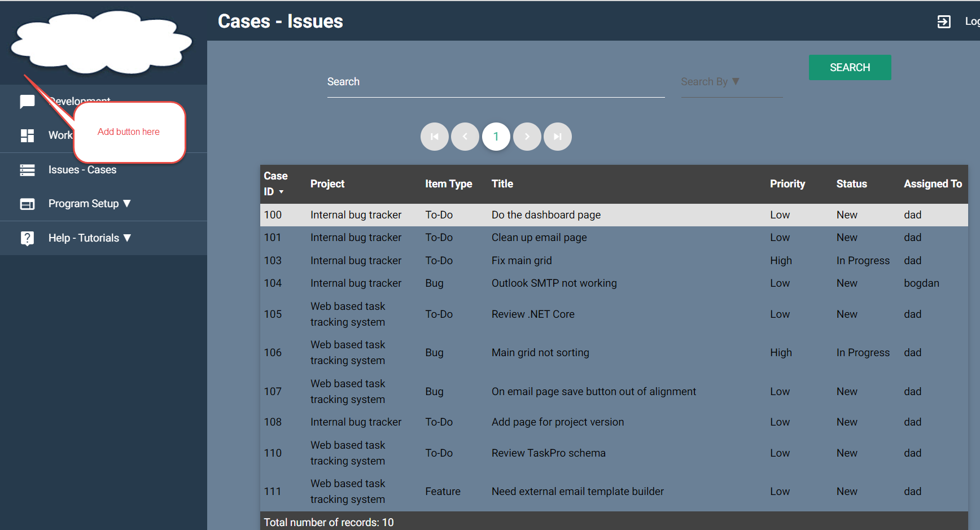Select title 'Main grid not sorting'

540,353
